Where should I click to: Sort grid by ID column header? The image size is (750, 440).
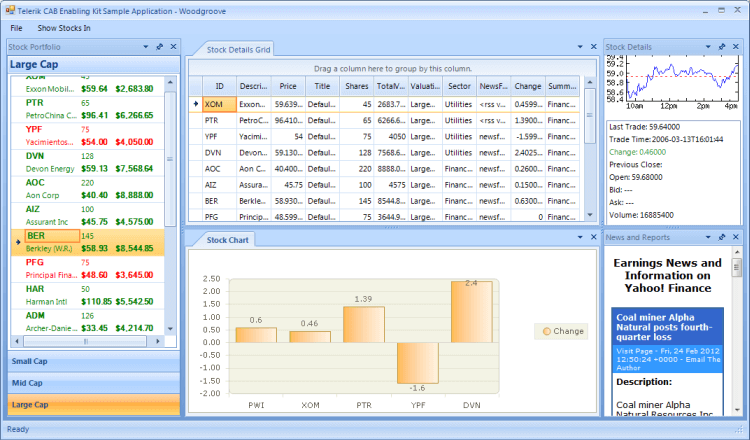[220, 86]
